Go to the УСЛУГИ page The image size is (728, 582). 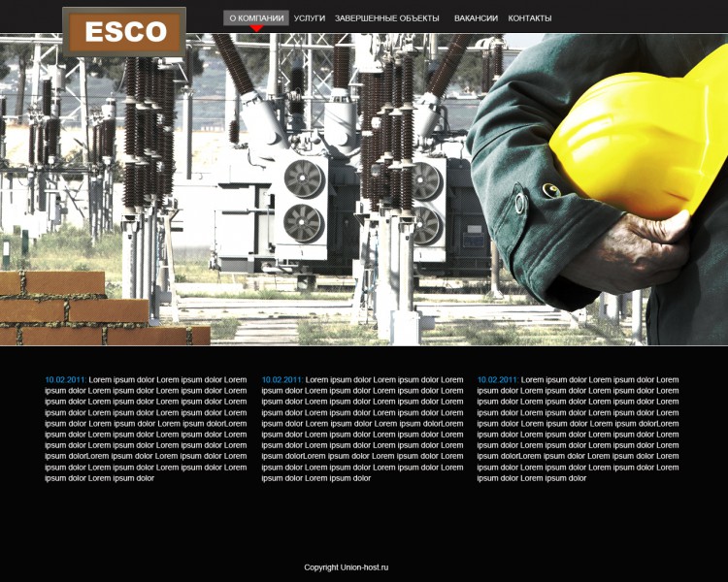pyautogui.click(x=310, y=18)
